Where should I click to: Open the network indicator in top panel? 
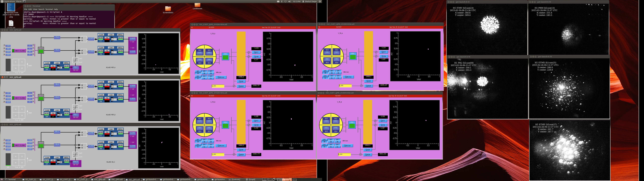pyautogui.click(x=285, y=2)
